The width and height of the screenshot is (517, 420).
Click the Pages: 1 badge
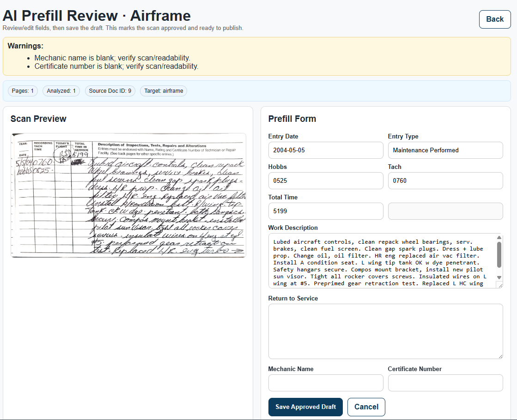point(23,91)
